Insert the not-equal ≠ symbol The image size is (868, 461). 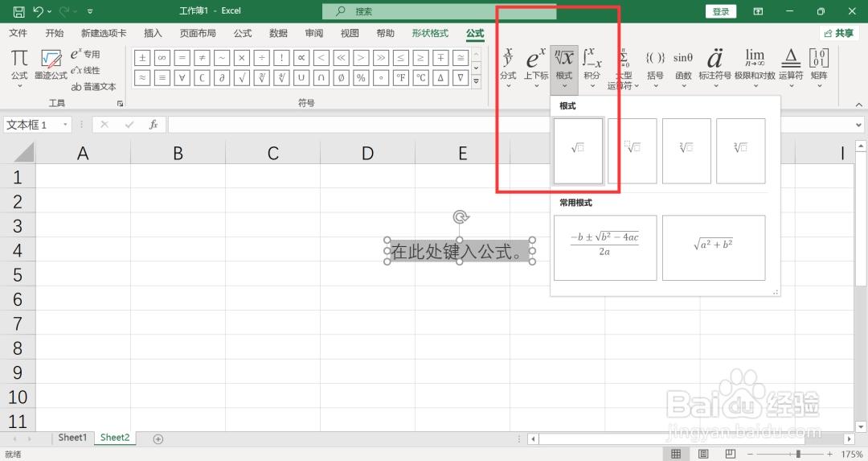[202, 58]
